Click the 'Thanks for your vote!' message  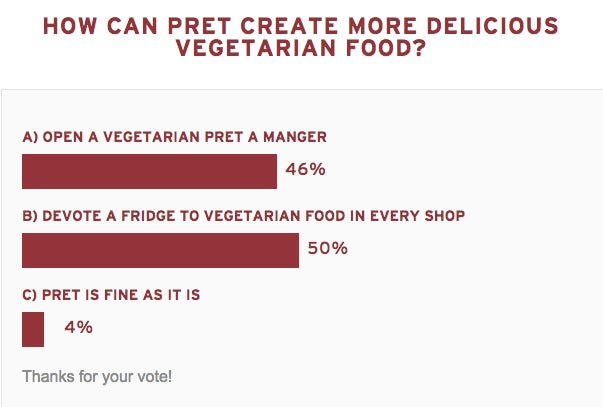(x=97, y=376)
